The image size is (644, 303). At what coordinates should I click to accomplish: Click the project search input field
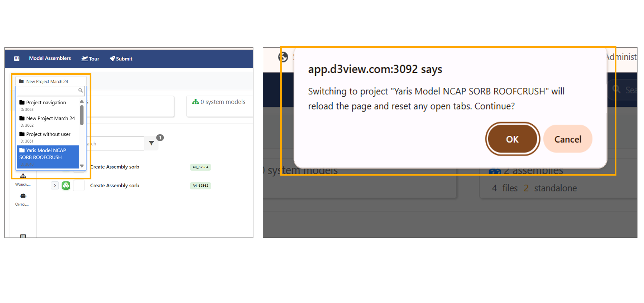coord(47,91)
